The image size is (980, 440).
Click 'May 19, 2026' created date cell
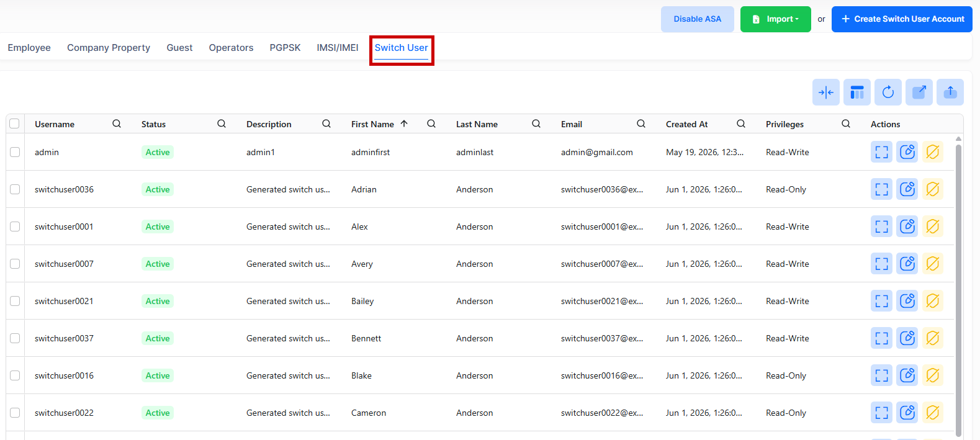pyautogui.click(x=704, y=152)
